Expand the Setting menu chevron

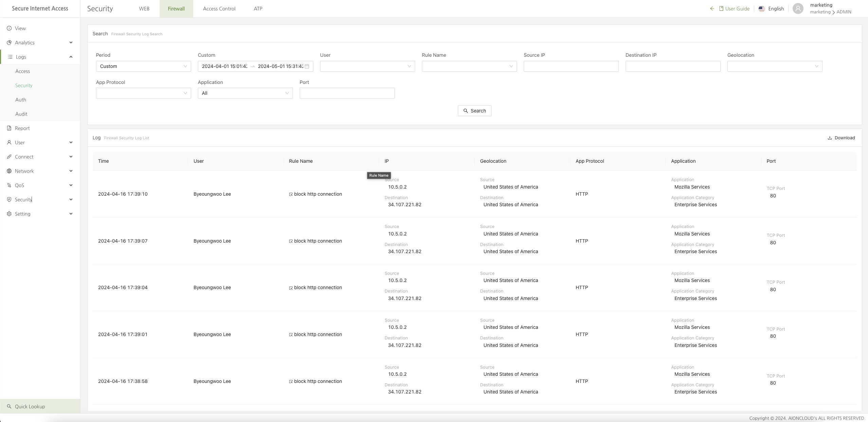71,214
